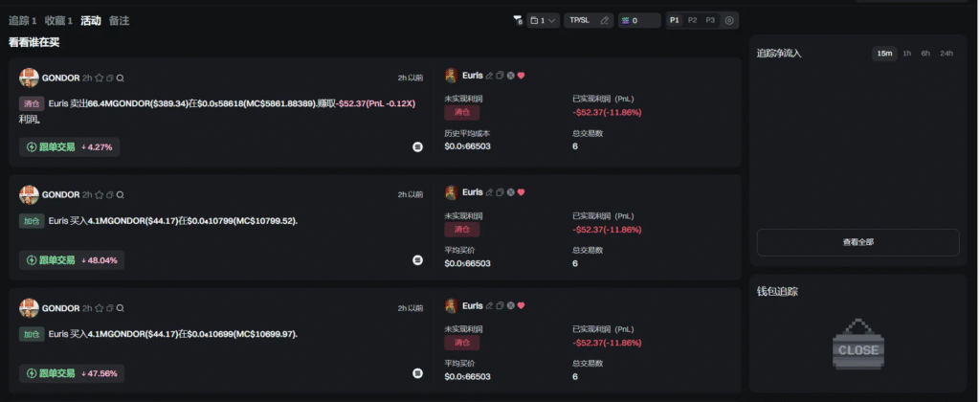
Task: Toggle heart favorite for Euris in first card
Action: [521, 76]
